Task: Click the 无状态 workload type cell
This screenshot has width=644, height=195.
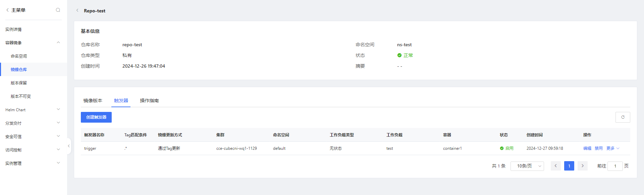Action: (x=336, y=148)
